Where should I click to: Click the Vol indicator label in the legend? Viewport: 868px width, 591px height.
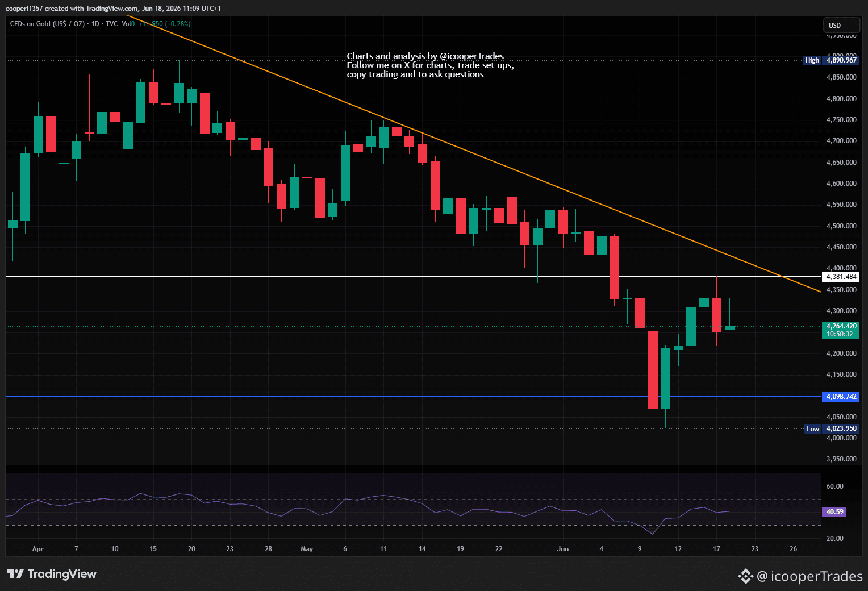127,24
